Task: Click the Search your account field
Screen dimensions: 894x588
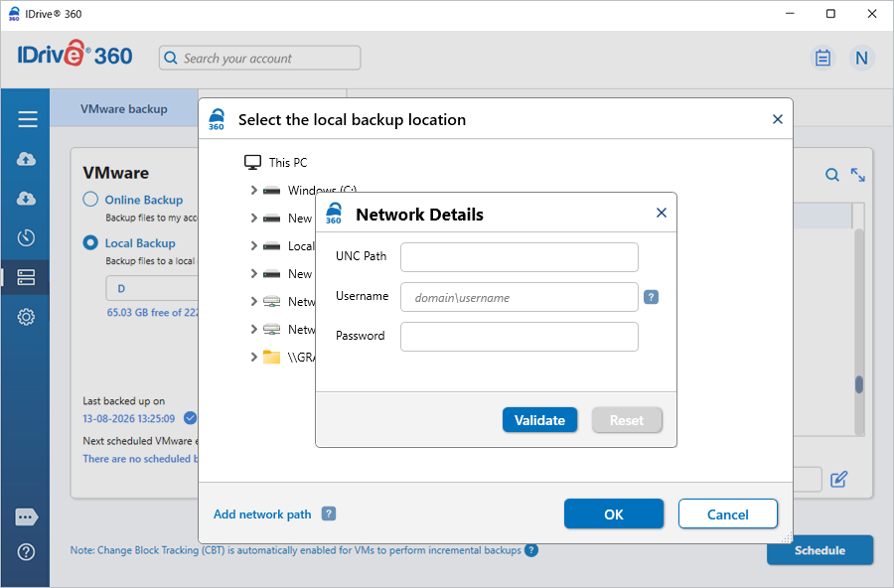Action: (259, 58)
